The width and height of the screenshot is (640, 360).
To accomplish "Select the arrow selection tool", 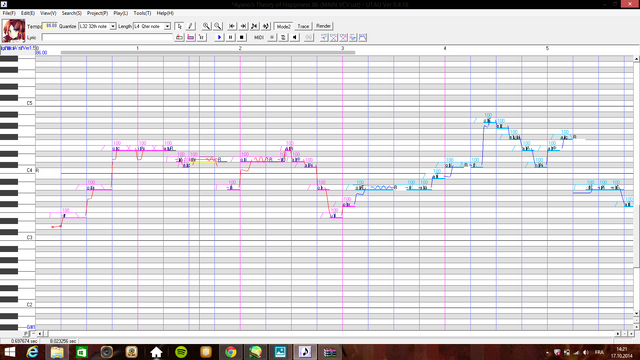I will pyautogui.click(x=179, y=26).
